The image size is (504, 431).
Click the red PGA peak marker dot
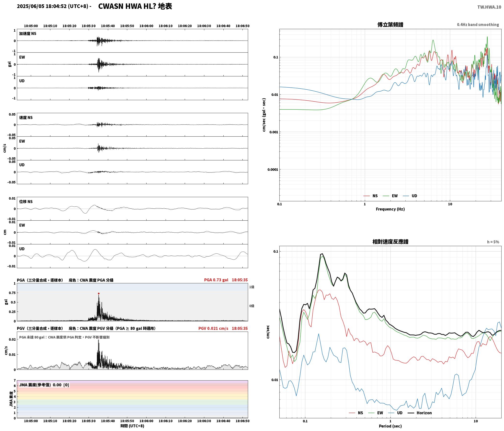[x=99, y=293]
